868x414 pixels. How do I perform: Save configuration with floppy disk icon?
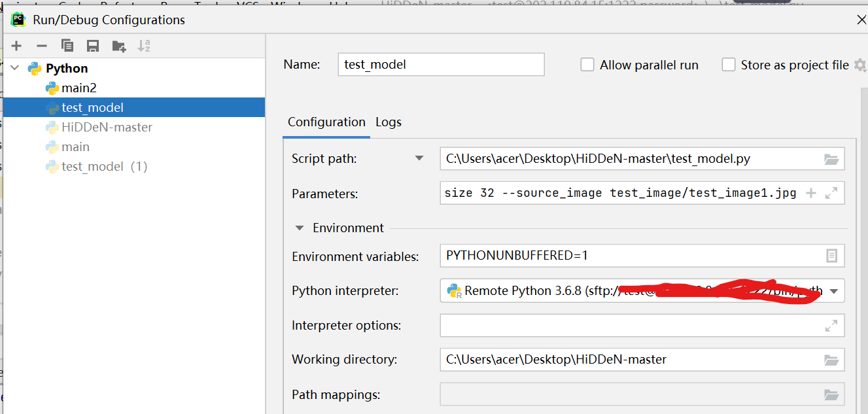93,46
